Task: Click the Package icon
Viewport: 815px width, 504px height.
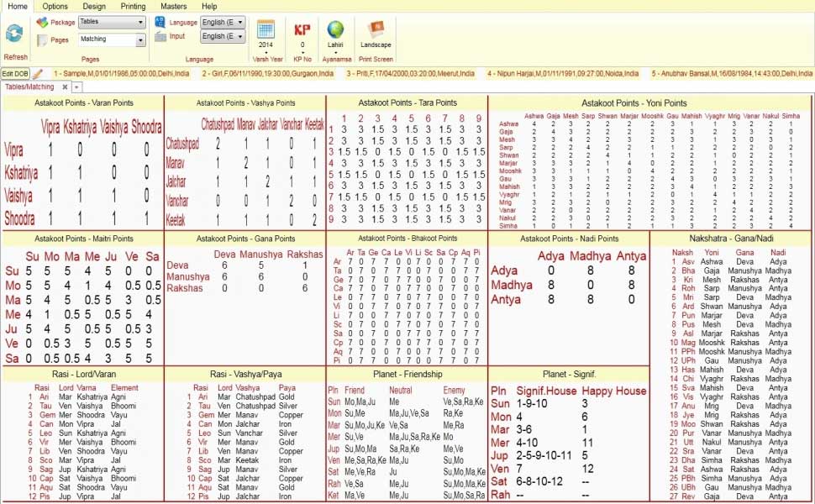Action: click(42, 23)
